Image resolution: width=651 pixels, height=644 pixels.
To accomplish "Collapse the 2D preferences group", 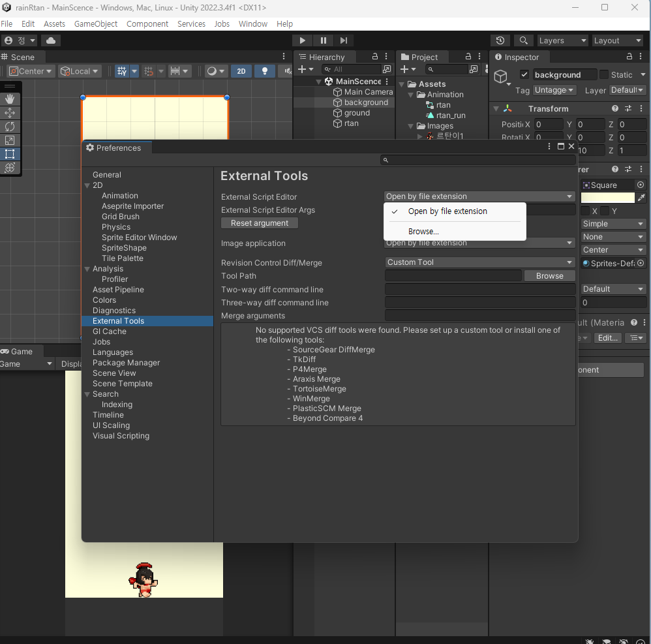I will point(87,185).
